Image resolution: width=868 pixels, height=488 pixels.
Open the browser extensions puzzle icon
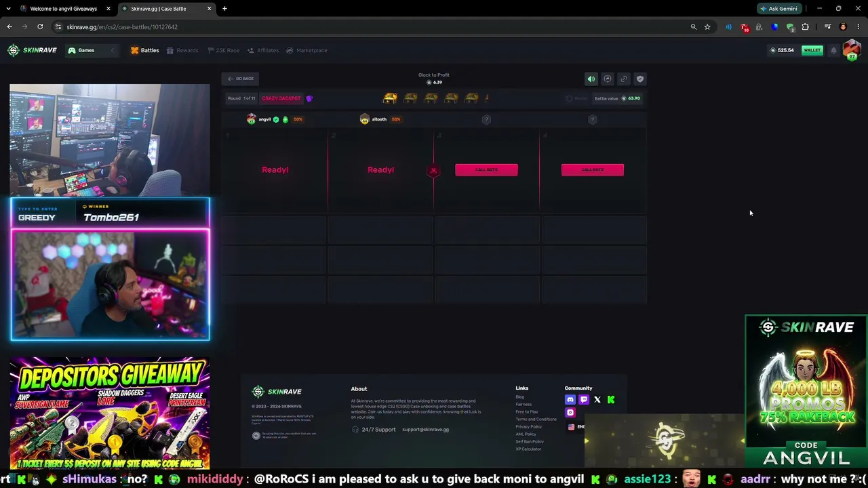click(x=806, y=27)
